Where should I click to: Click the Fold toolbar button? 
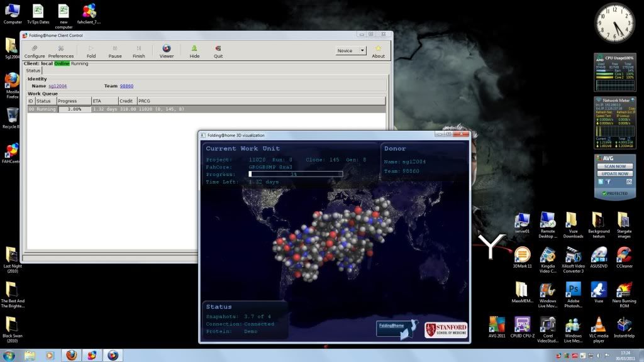tap(91, 52)
